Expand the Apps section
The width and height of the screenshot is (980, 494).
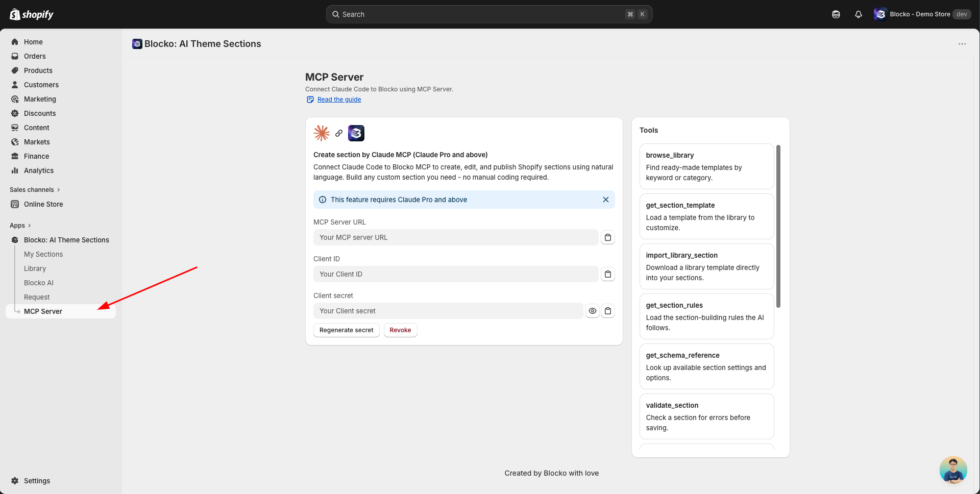[x=20, y=226]
